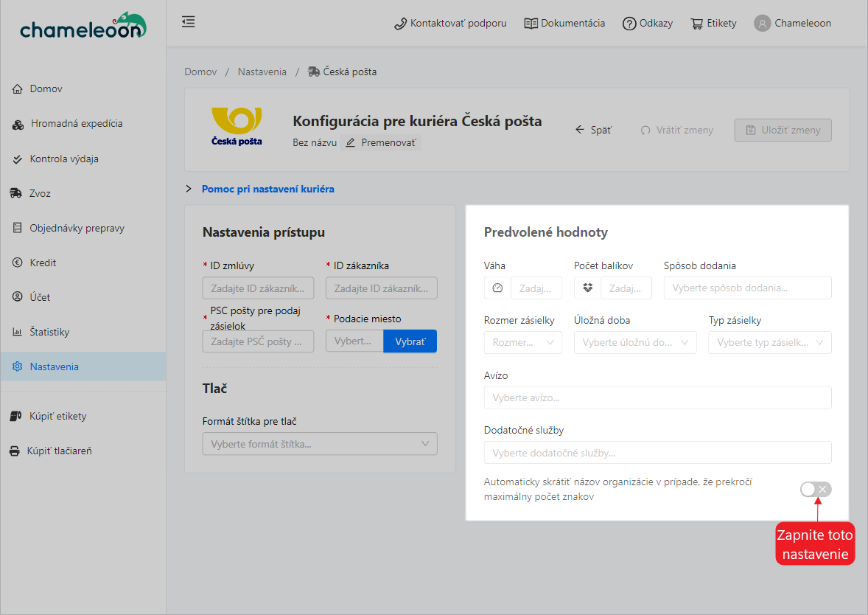
Task: Open Chameleoon user avatar
Action: pos(762,24)
